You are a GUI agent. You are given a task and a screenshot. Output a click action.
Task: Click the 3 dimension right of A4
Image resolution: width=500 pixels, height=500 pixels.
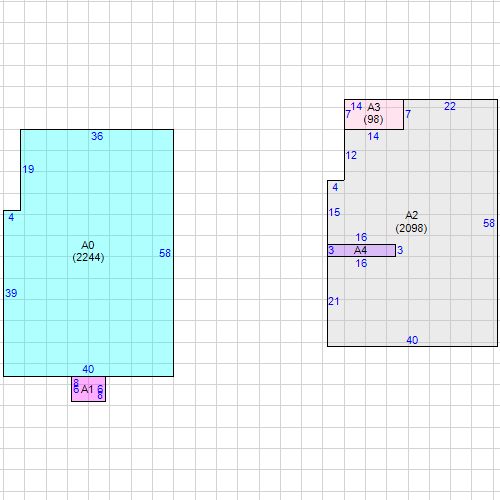click(400, 250)
